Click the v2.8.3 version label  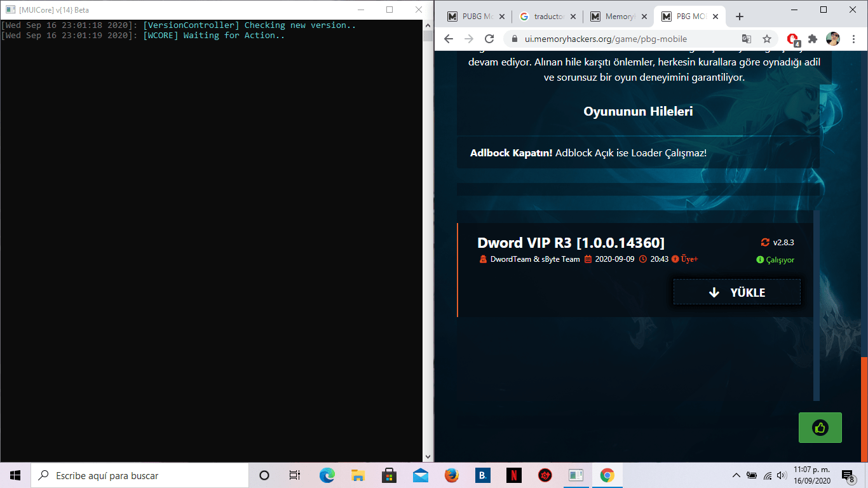coord(783,242)
